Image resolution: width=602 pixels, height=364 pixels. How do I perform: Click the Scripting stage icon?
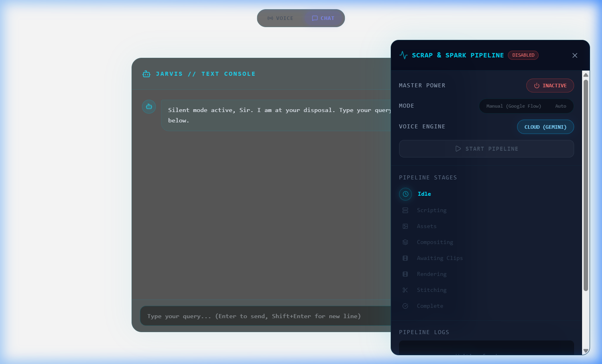(405, 210)
